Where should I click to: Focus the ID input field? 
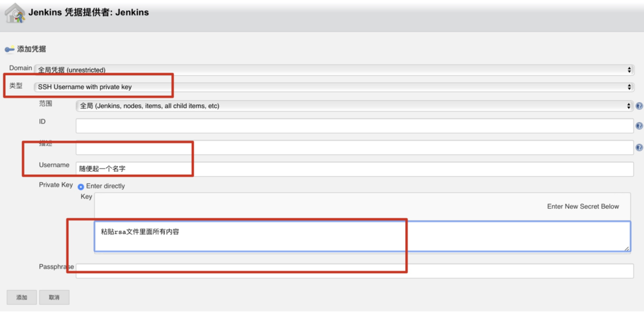point(355,126)
